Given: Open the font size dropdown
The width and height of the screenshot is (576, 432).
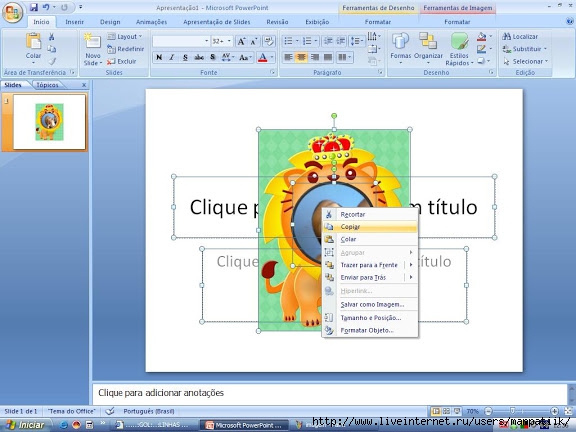Looking at the screenshot, I should click(x=230, y=41).
